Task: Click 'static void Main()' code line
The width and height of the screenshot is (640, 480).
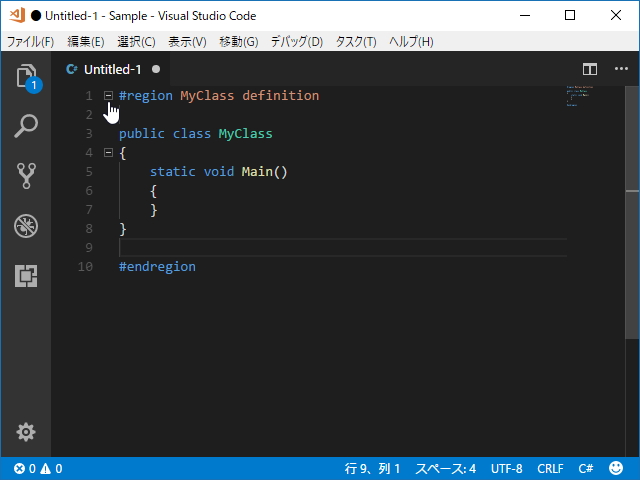Action: tap(218, 171)
